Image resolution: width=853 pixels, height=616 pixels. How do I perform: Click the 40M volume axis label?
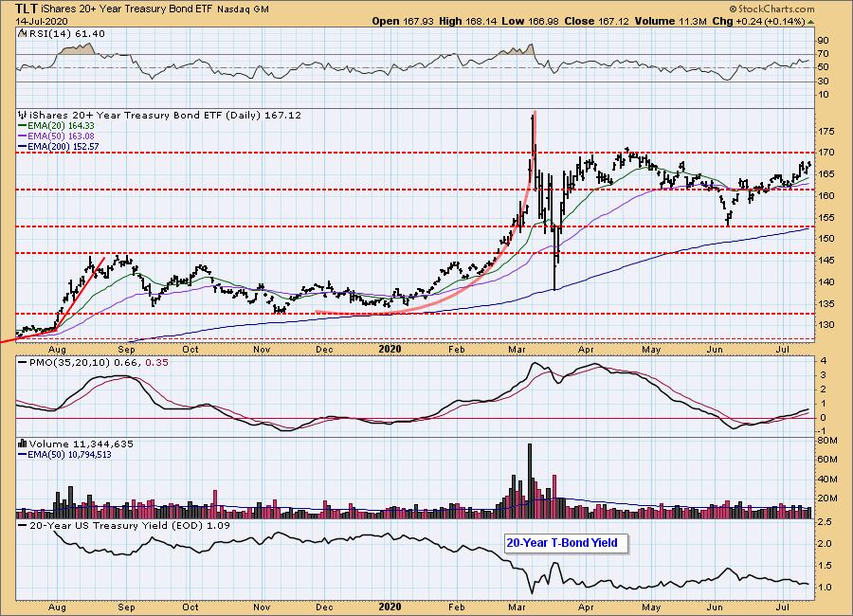[826, 479]
